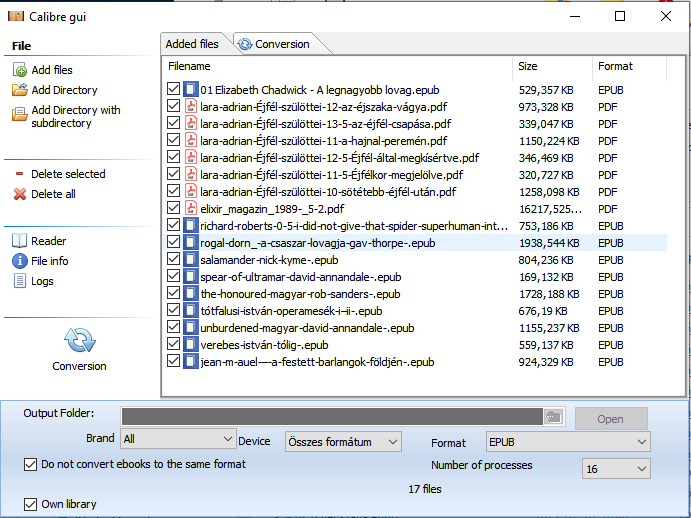Uncheck the rogal-dorn epub file checkbox
Screen dimensions: 691x518
tap(174, 242)
